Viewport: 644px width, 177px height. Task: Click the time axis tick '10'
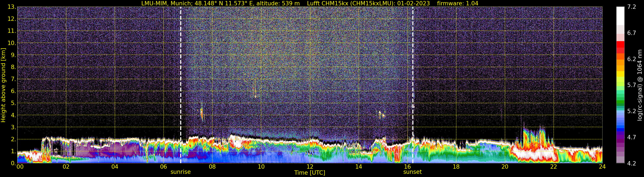pyautogui.click(x=261, y=167)
